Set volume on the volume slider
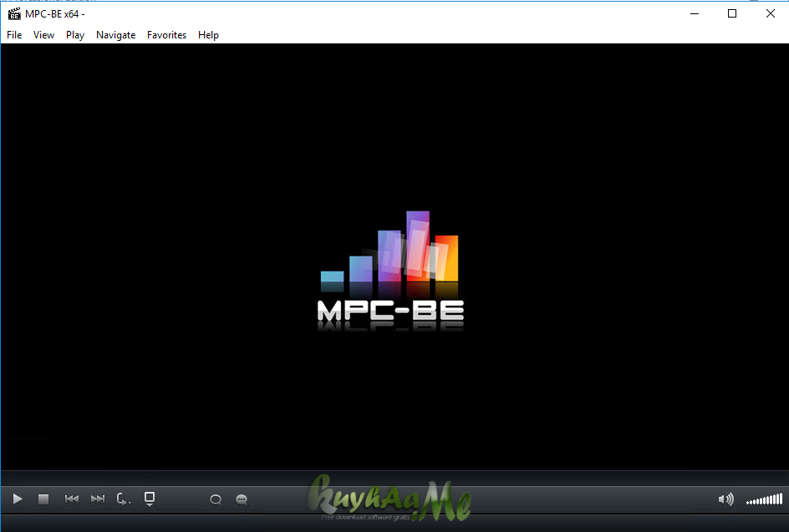 764,499
